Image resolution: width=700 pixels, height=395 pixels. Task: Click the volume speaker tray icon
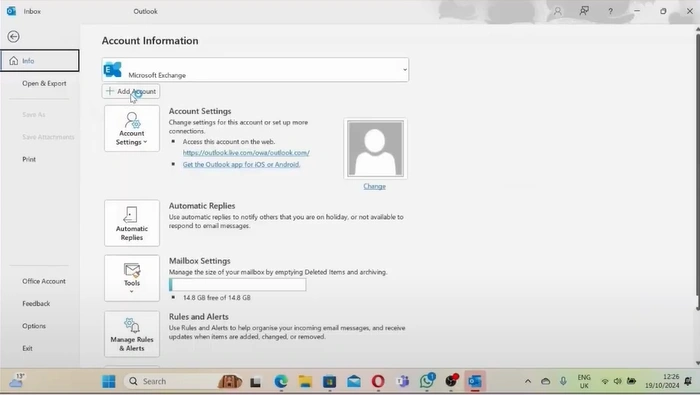click(x=618, y=382)
